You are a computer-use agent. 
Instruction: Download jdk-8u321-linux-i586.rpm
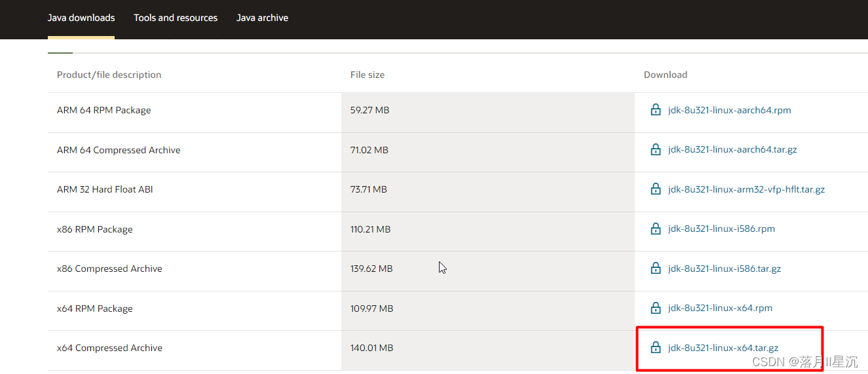click(x=721, y=229)
